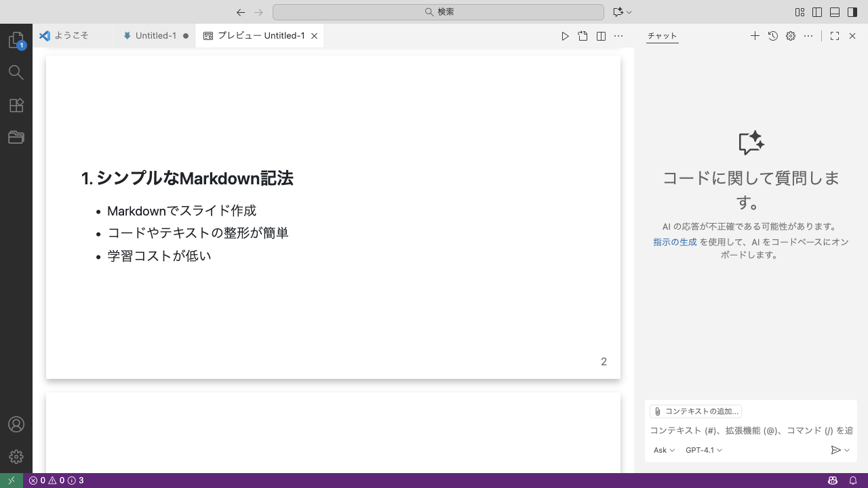Open the Search view in activity bar

coord(16,73)
